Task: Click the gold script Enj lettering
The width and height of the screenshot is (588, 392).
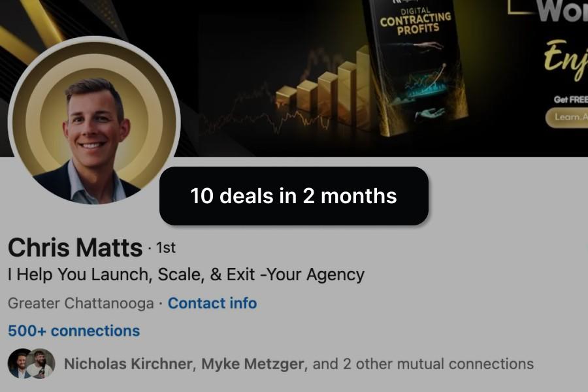Action: pyautogui.click(x=566, y=59)
